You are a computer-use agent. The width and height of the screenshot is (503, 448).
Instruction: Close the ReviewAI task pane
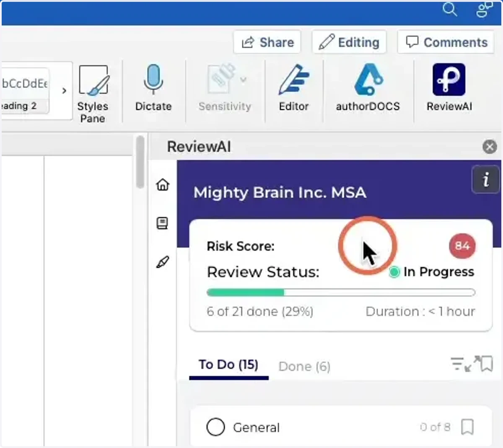[490, 147]
